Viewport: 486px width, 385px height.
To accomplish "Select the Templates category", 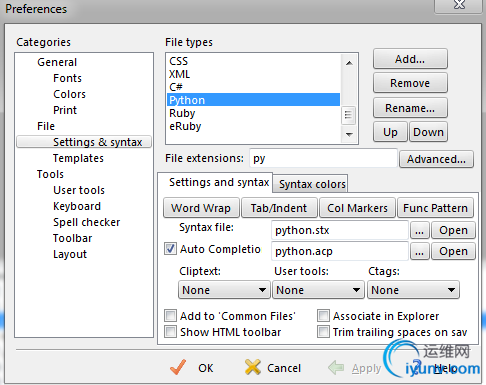I will point(78,158).
